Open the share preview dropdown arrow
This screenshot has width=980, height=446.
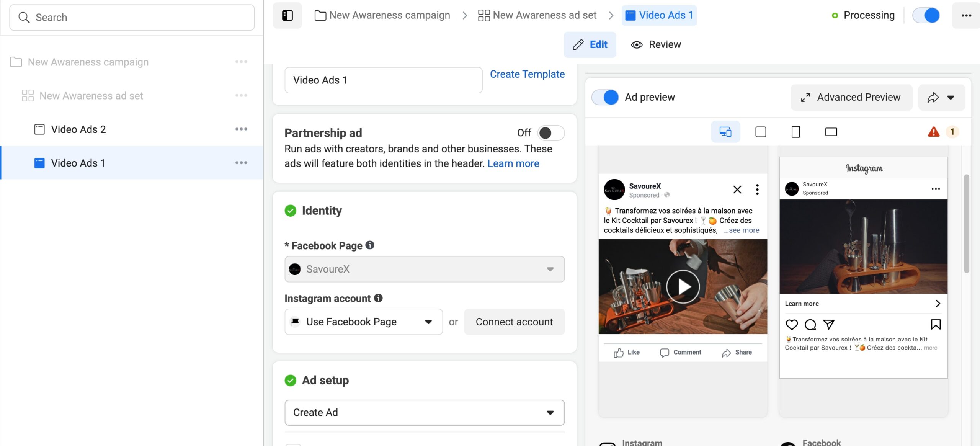pos(950,97)
